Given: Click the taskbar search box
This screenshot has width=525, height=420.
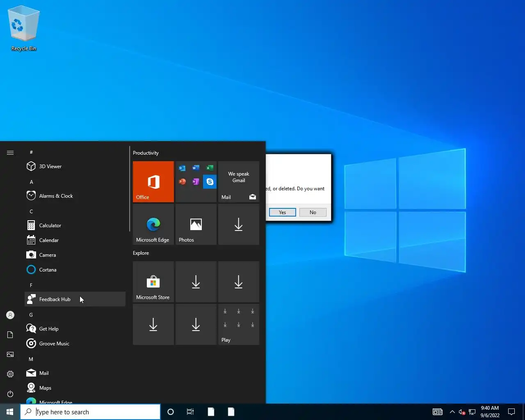Looking at the screenshot, I should click(x=90, y=412).
